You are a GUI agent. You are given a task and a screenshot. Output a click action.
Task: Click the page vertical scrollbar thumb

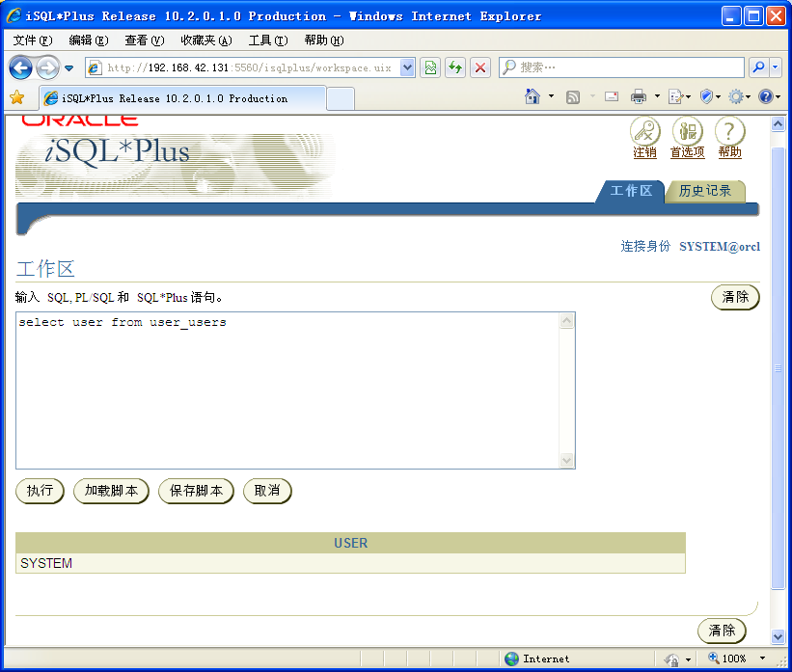[778, 368]
